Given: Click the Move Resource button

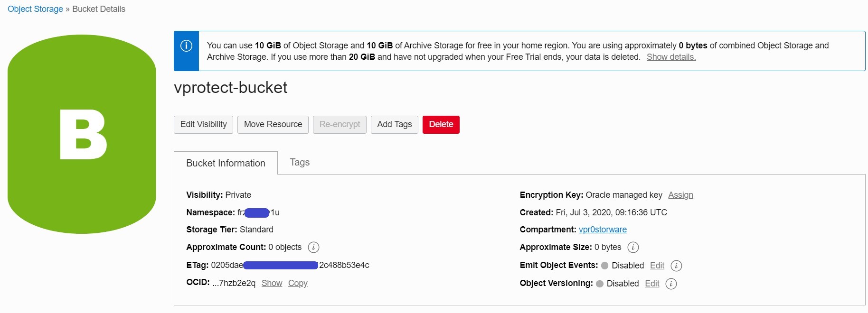Looking at the screenshot, I should [273, 124].
